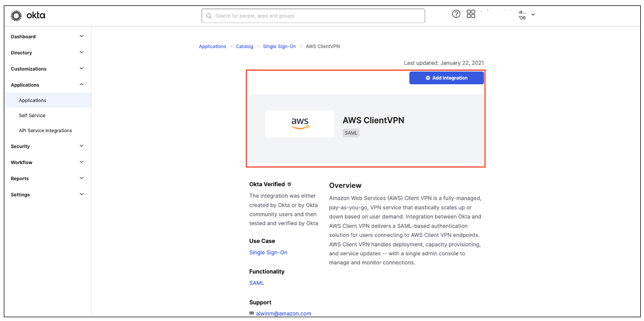Select Workflow in the sidebar
The image size is (644, 321).
[x=22, y=162]
